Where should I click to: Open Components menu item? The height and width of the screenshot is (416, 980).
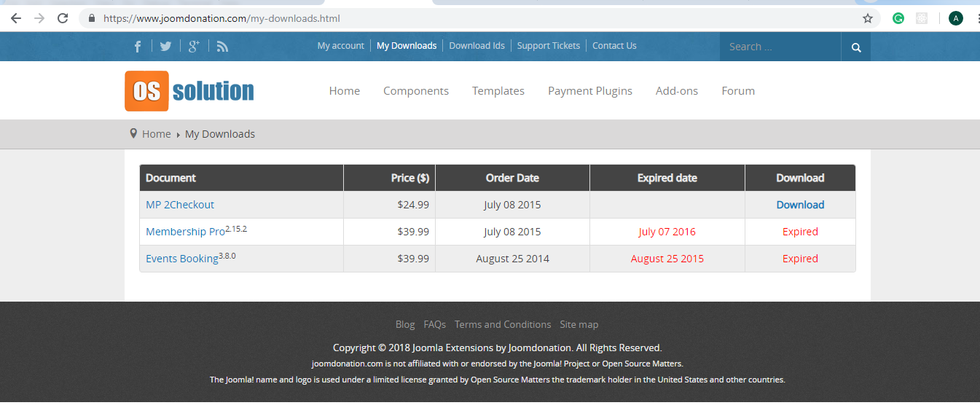tap(416, 90)
